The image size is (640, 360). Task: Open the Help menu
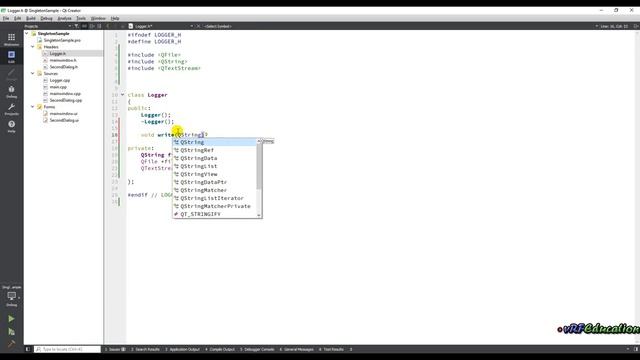pos(115,18)
